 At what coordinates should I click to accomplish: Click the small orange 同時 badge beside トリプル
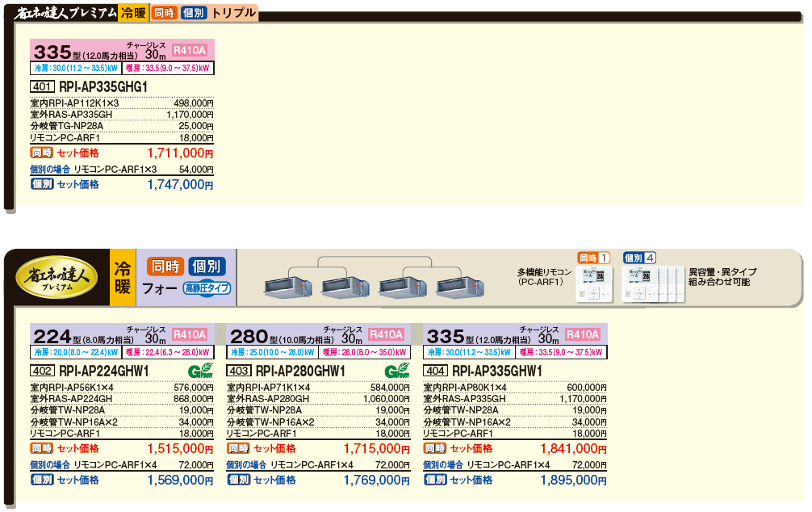click(x=165, y=12)
